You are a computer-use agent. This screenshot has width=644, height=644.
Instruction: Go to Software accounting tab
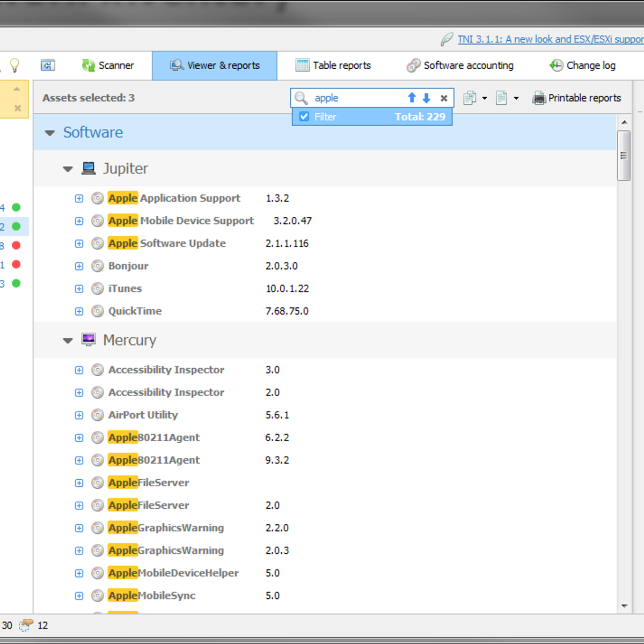(x=460, y=65)
